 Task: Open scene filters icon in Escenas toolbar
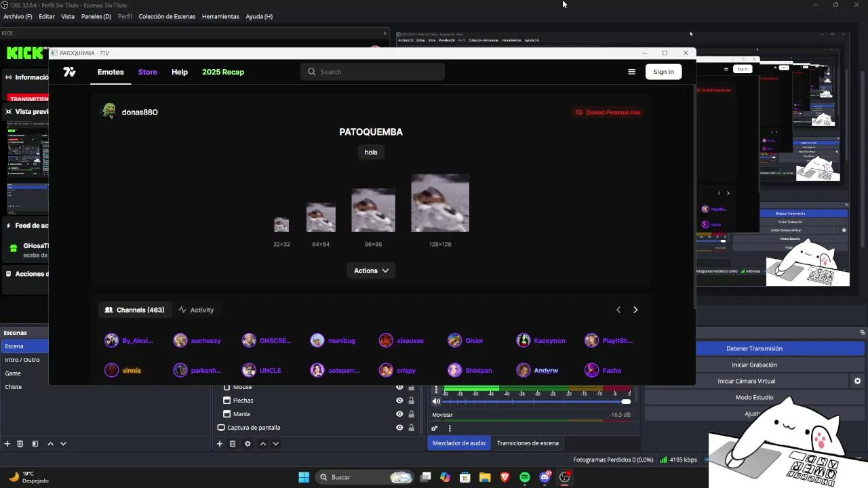[x=35, y=444]
